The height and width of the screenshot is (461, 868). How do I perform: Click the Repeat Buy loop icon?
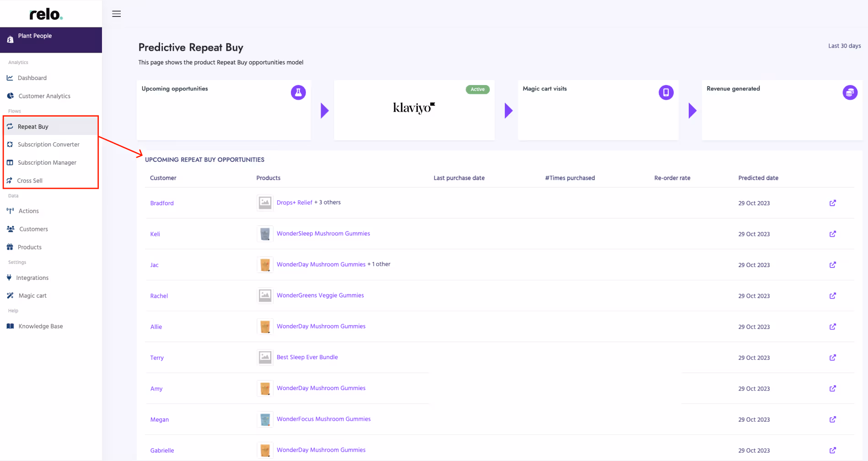pos(10,126)
